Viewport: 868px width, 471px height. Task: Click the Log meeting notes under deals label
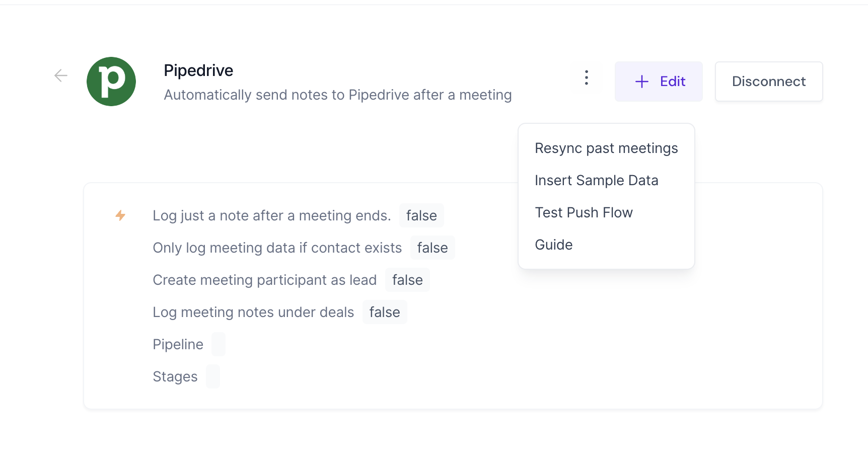click(x=253, y=312)
